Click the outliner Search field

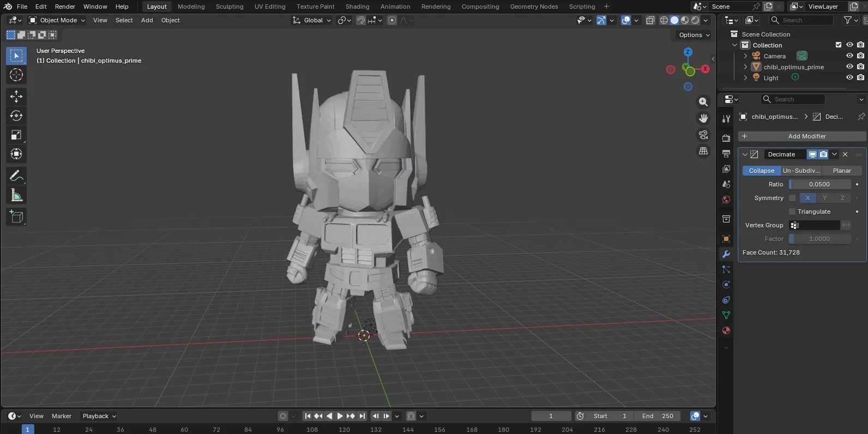pyautogui.click(x=801, y=20)
